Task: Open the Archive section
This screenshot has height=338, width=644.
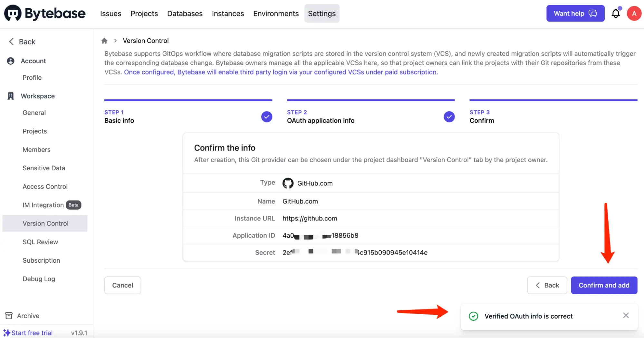Action: tap(28, 316)
